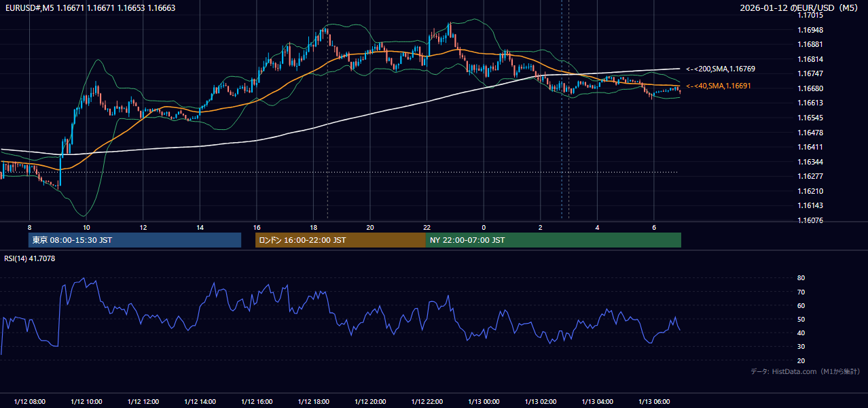Click the 1/12 14:00 bottom time label
Viewport: 868px width, 408px height.
(200, 402)
